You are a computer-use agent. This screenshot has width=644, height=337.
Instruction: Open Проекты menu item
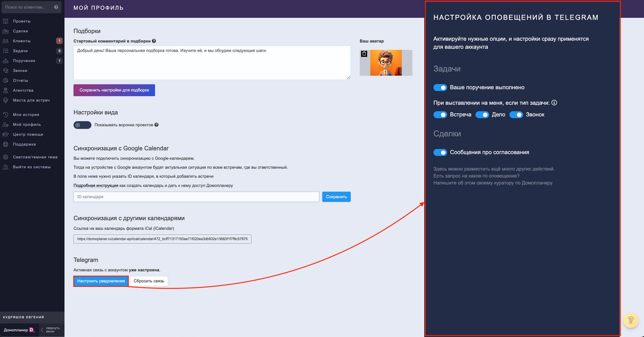click(22, 21)
